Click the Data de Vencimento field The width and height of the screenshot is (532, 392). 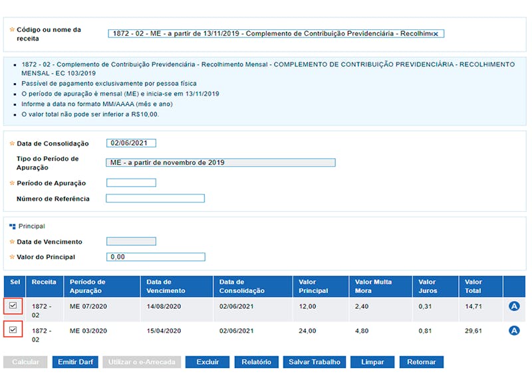point(131,241)
